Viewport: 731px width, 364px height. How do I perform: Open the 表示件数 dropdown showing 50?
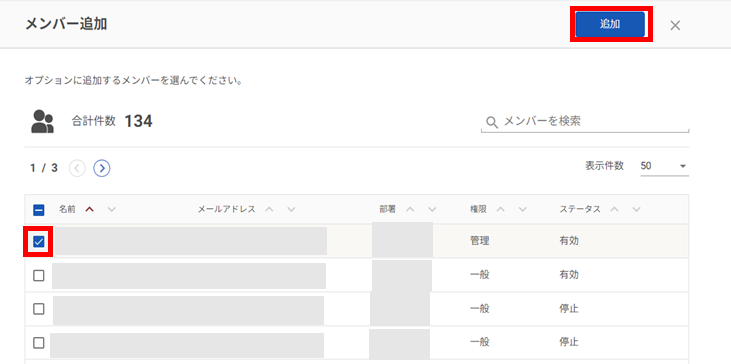664,166
